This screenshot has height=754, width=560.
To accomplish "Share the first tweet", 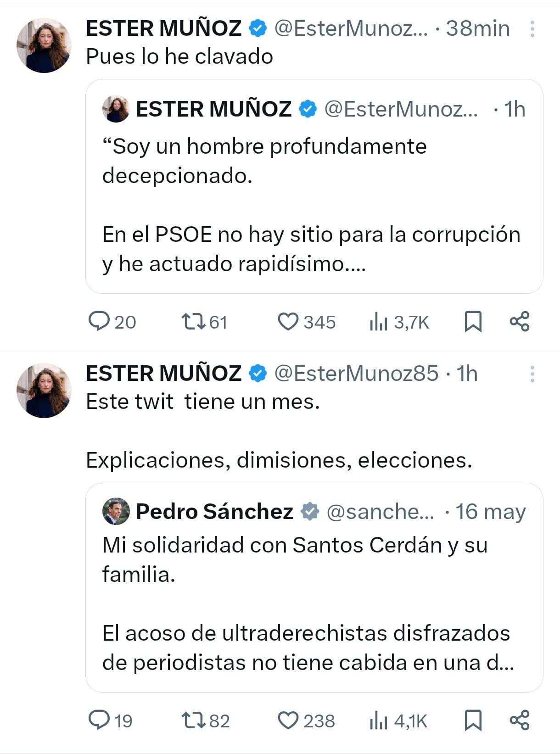I will point(520,321).
